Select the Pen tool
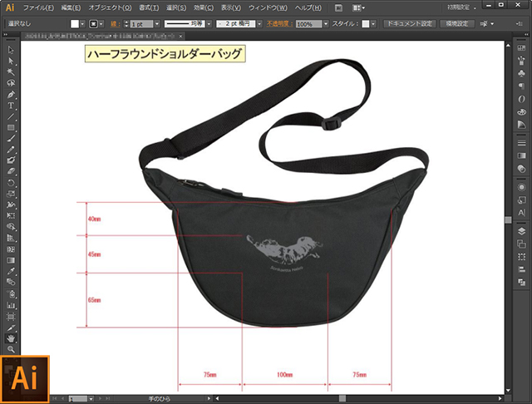 click(x=11, y=94)
